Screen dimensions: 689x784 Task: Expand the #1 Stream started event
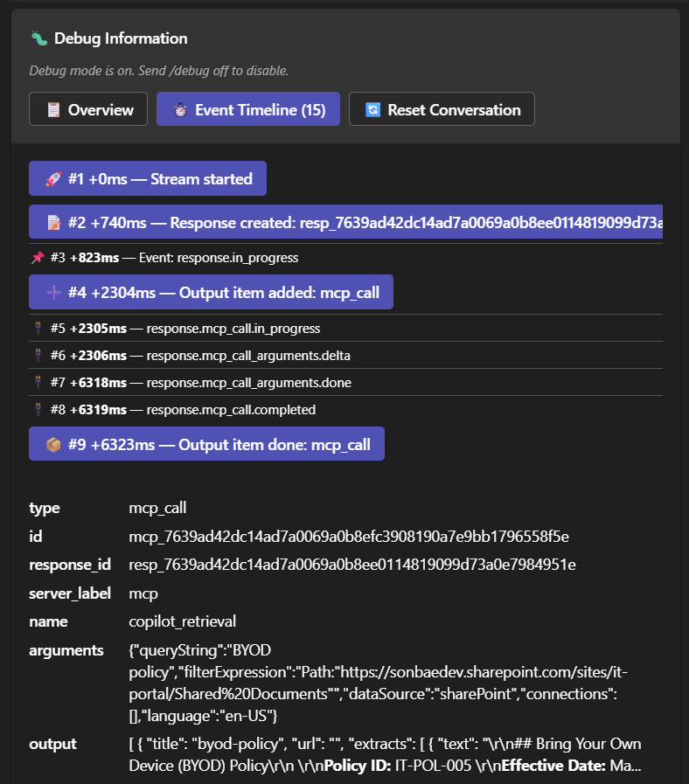click(148, 179)
